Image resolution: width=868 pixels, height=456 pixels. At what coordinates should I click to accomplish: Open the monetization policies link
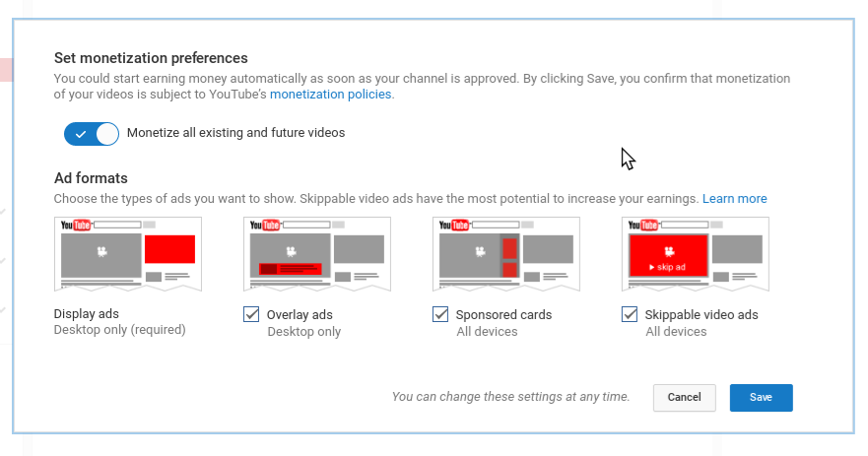tap(330, 95)
